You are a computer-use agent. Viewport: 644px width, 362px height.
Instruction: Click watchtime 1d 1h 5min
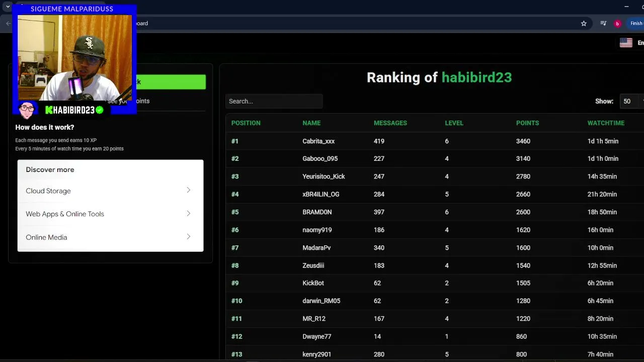(x=603, y=141)
